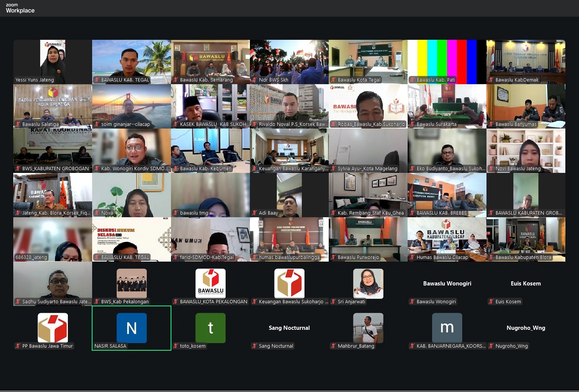Click the gray m avatar for KAB. BANJARNEGARA
Screen dimensions: 579x392
[447, 328]
